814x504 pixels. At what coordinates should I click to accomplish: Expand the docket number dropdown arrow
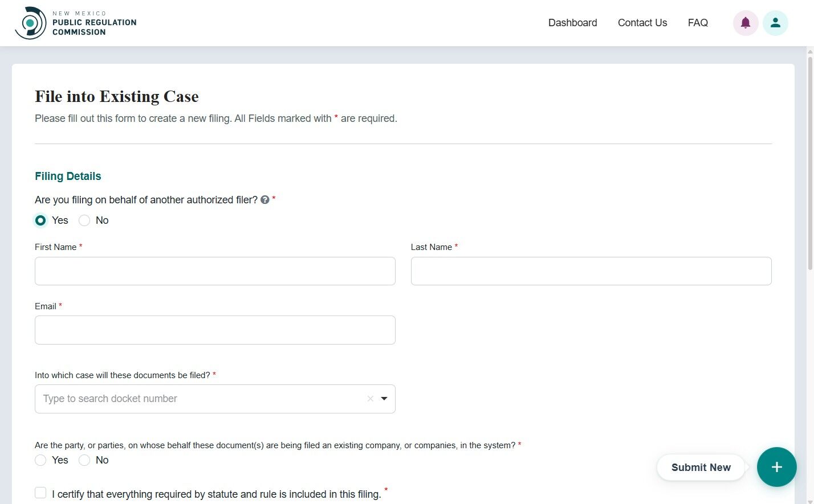click(x=384, y=399)
